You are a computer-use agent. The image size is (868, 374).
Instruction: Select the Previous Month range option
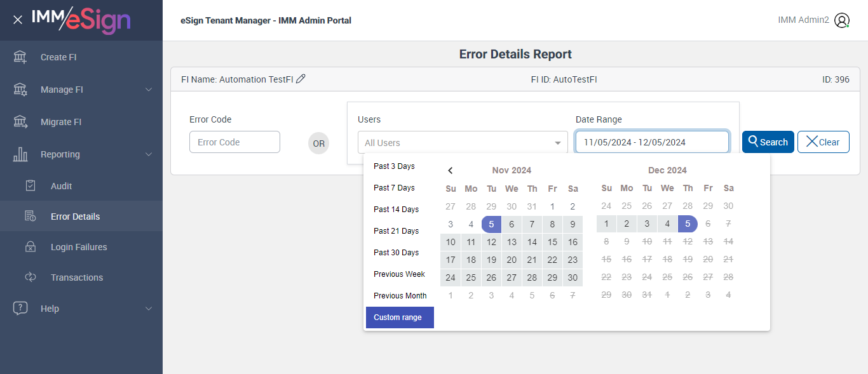[400, 296]
